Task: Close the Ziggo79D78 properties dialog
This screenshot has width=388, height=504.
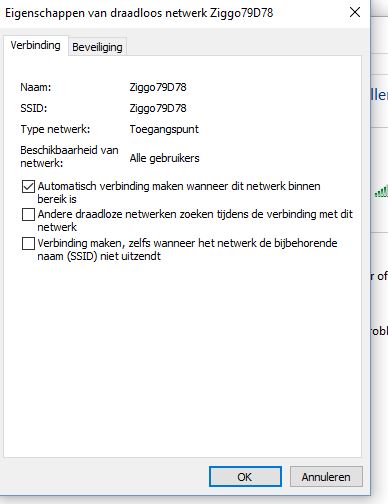Action: click(x=355, y=13)
